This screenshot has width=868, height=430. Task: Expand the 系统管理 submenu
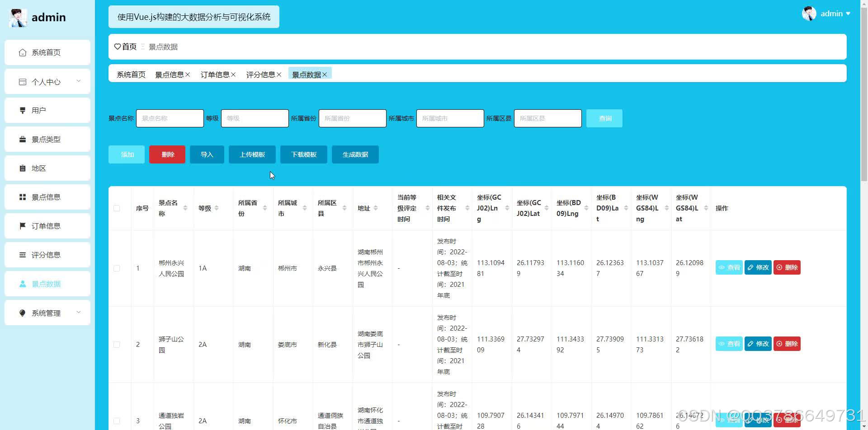pos(79,313)
